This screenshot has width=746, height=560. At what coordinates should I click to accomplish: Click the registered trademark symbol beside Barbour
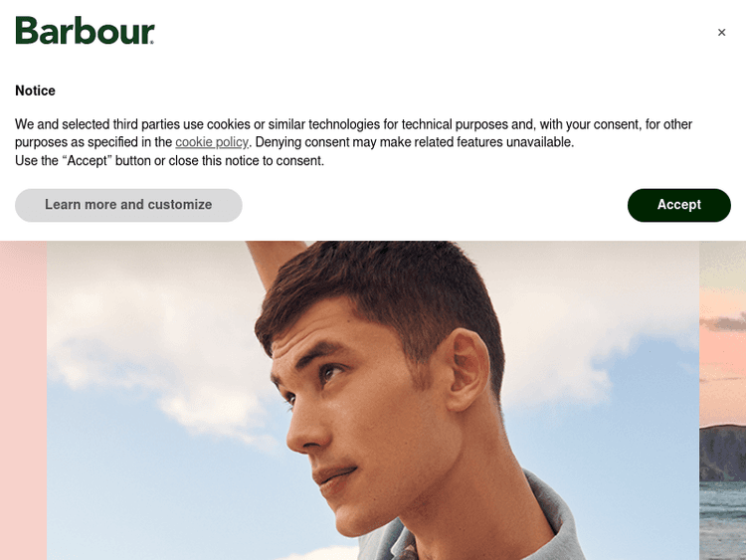pos(152,43)
